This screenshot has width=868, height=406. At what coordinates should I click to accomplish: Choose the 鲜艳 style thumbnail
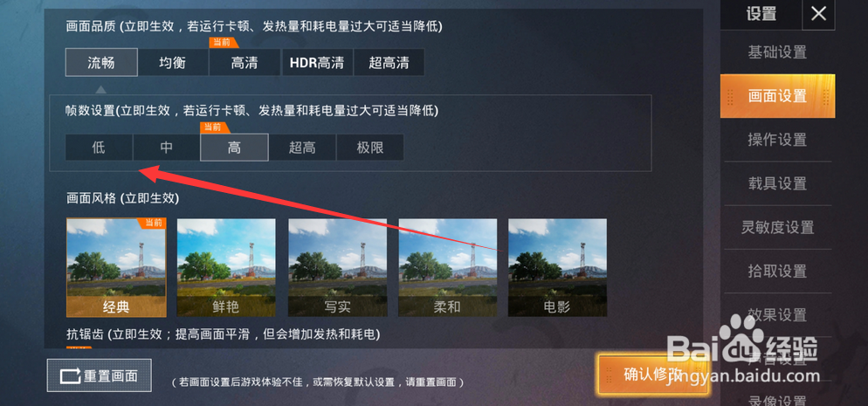(226, 268)
